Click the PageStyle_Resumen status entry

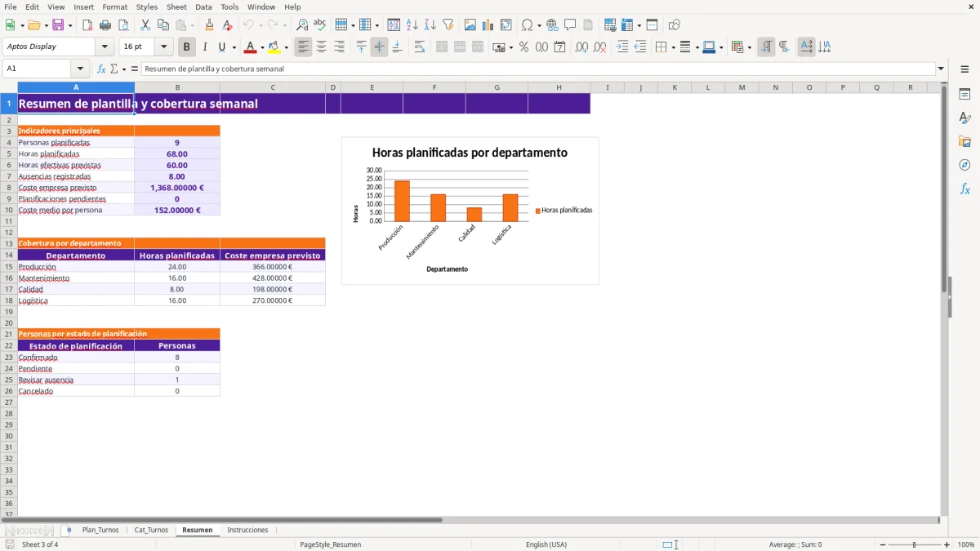(331, 544)
